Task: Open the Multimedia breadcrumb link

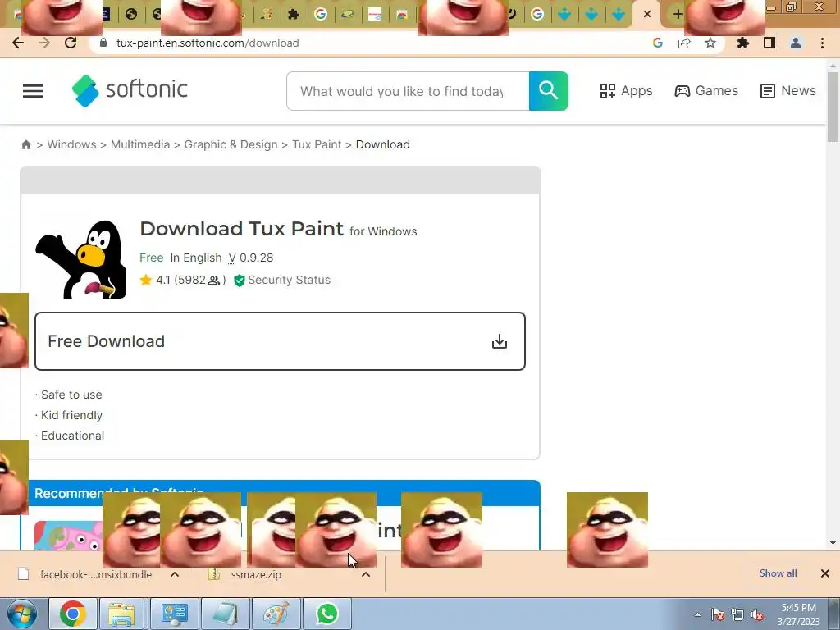Action: pyautogui.click(x=140, y=144)
